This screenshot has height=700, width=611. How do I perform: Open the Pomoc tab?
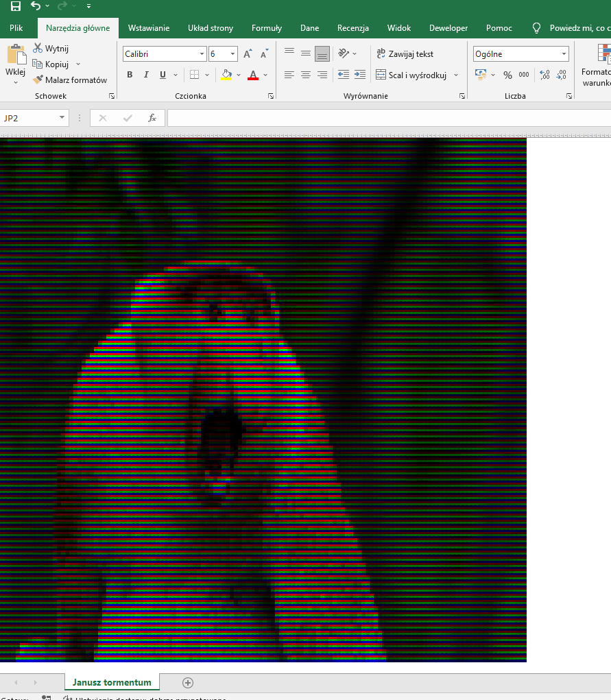pyautogui.click(x=499, y=27)
